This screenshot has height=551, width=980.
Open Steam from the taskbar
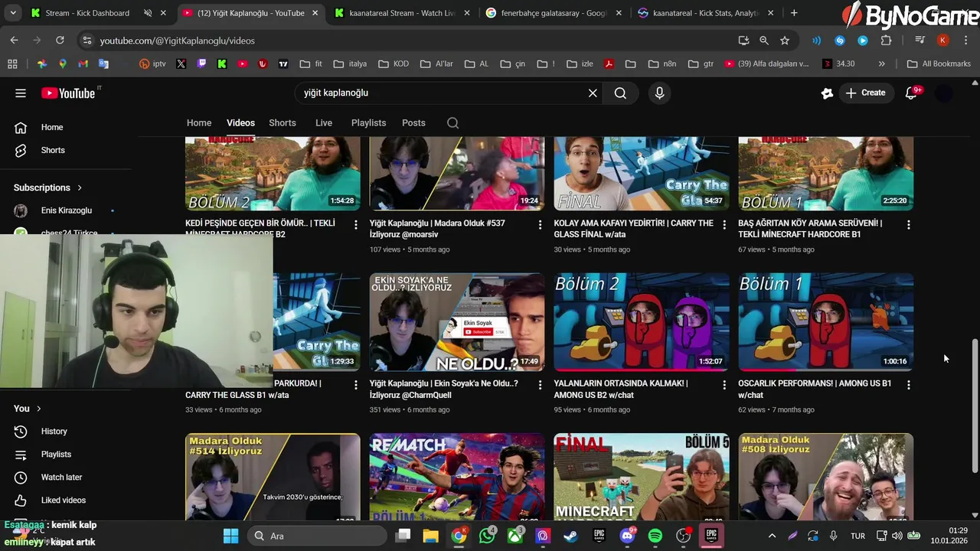pyautogui.click(x=571, y=536)
